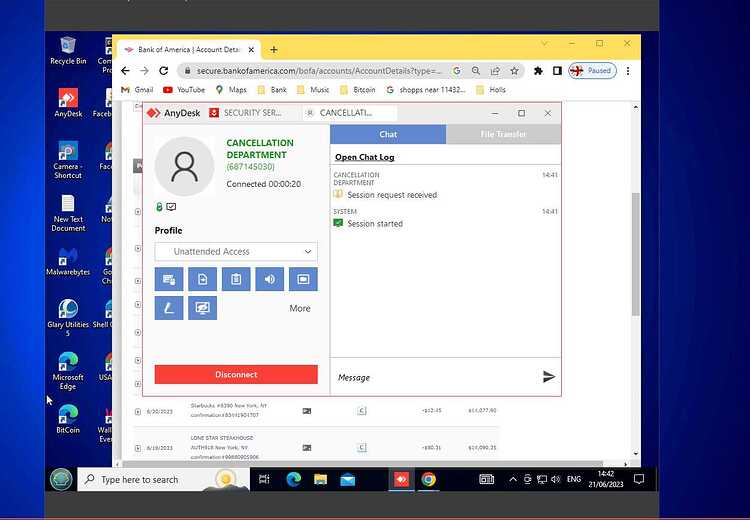This screenshot has height=520, width=750.
Task: Open the Holls bookmarks folder
Action: [491, 90]
